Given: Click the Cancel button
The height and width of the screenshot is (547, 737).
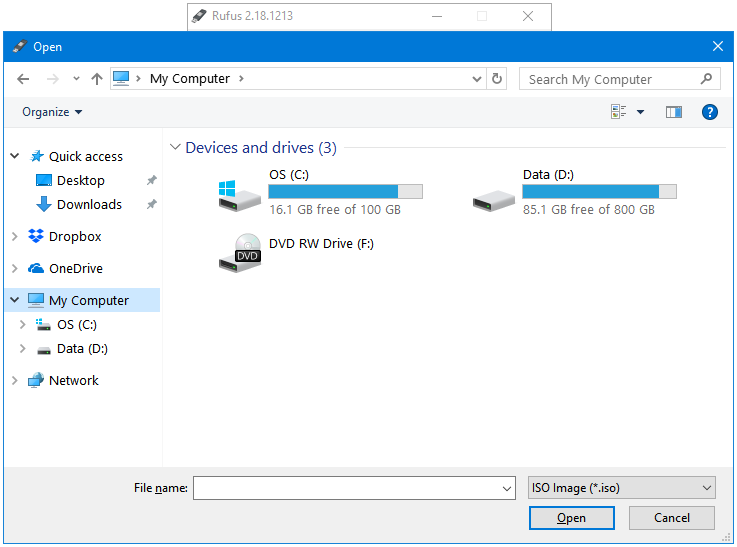Looking at the screenshot, I should [x=672, y=518].
